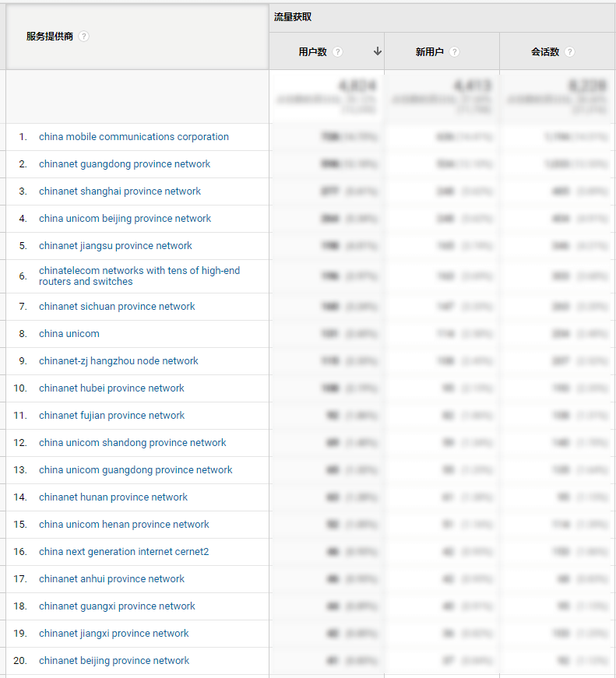Sort table by 会话数 header
The image size is (616, 678).
[x=545, y=52]
